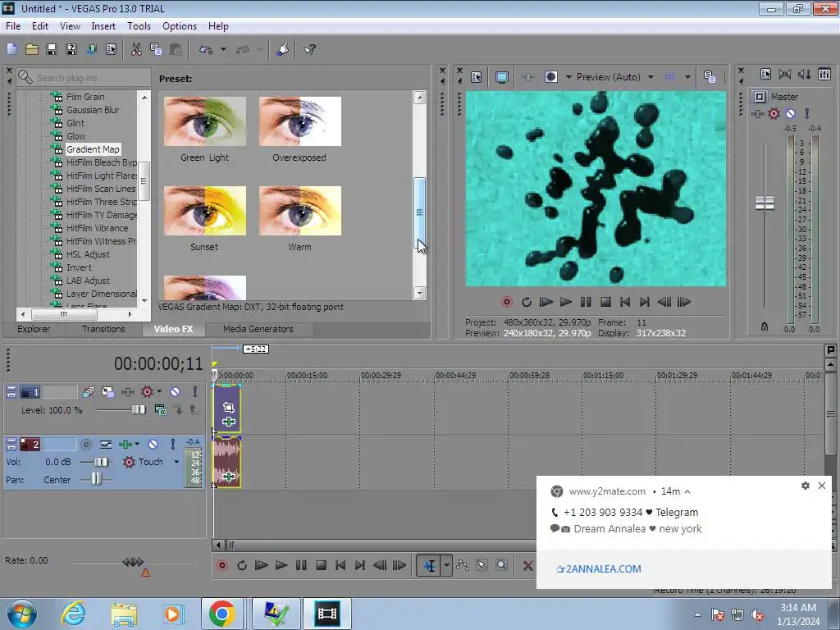This screenshot has width=840, height=630.
Task: Open Master Bus FX gear icon
Action: tap(774, 113)
